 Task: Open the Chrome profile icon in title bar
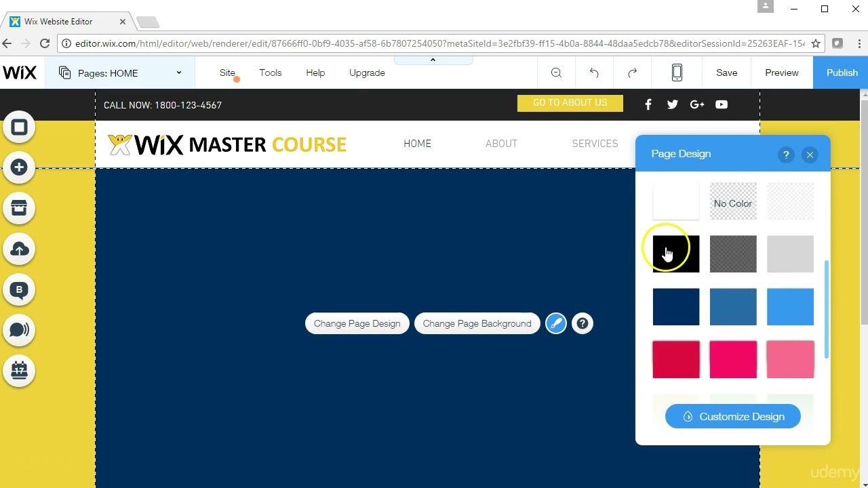(x=766, y=7)
